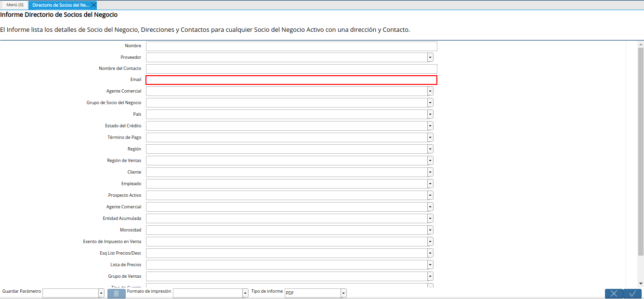The height and width of the screenshot is (299, 644).
Task: Open the Prospecto Activo dropdown
Action: (x=430, y=195)
